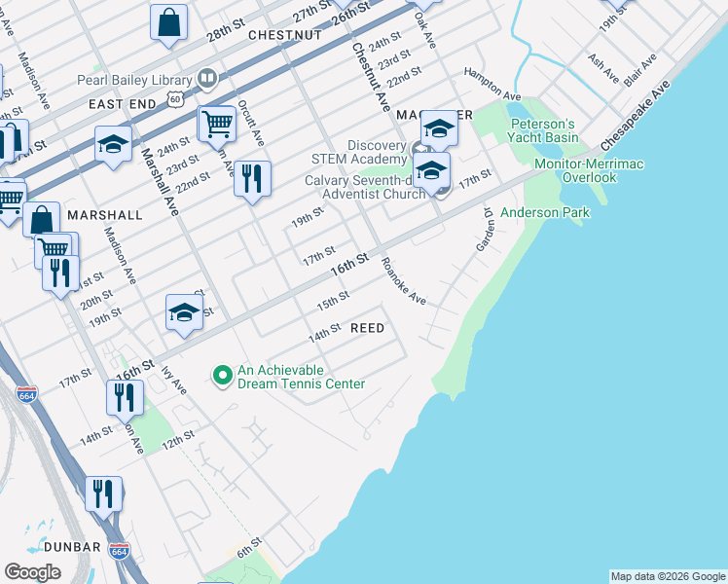
Task: Select the shopping bag marker left of Marshall label
Action: tap(41, 220)
